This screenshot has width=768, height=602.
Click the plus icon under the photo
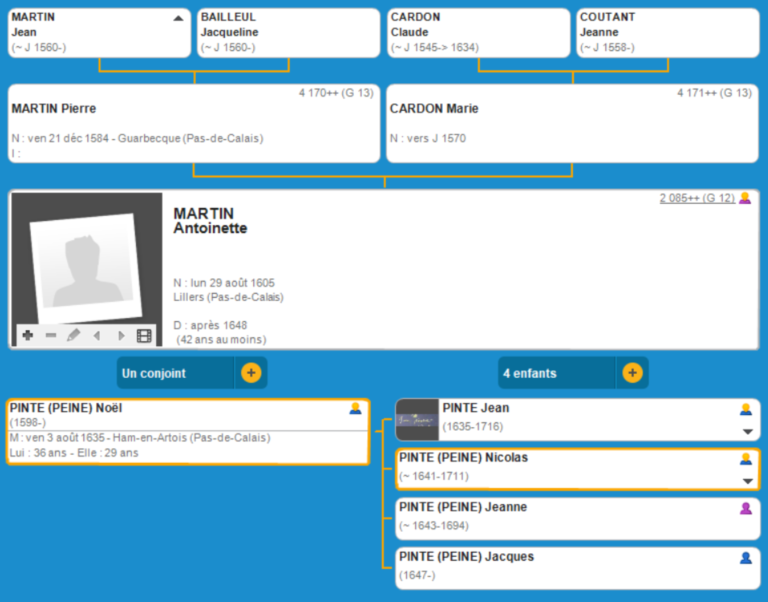tap(27, 336)
